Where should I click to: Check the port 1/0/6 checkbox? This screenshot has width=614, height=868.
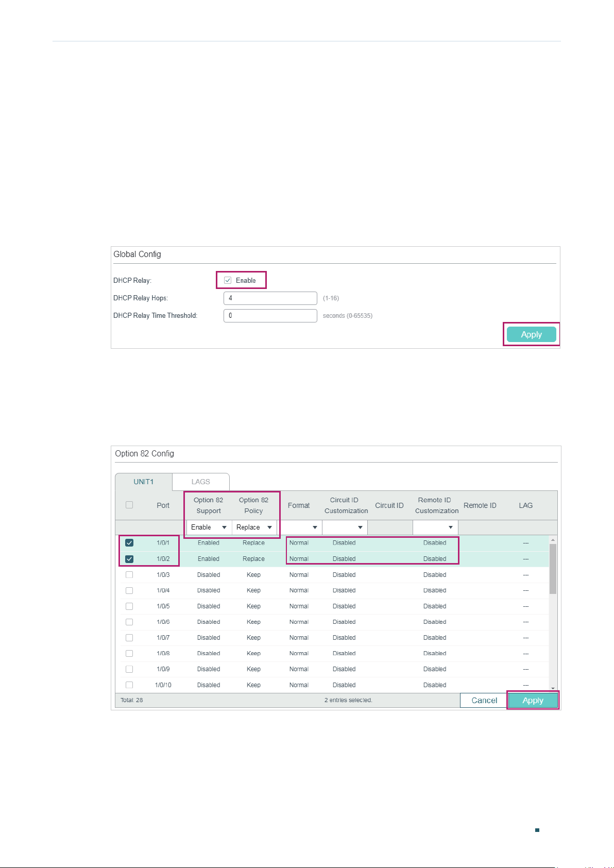[129, 622]
